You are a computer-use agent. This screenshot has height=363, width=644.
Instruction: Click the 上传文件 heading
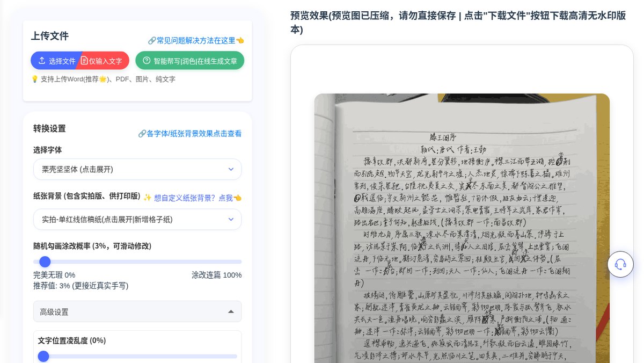[x=50, y=36]
